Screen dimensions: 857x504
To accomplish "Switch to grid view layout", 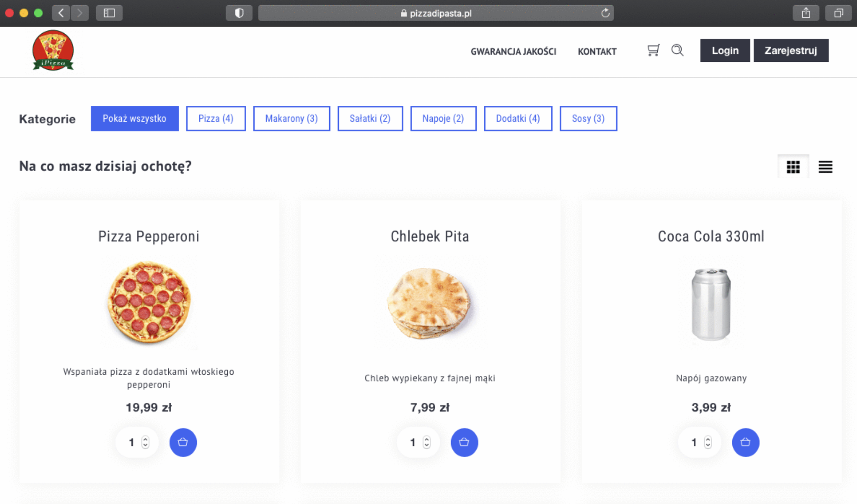I will [x=793, y=167].
